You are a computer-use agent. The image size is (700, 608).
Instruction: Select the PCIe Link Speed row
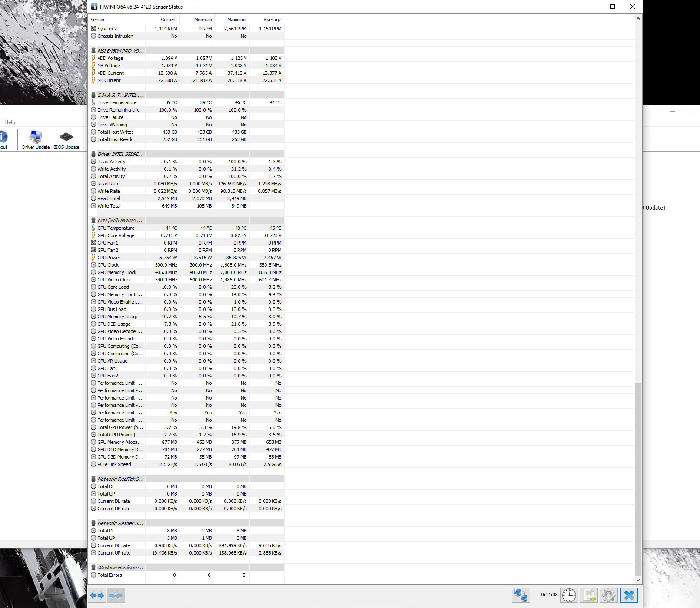coord(187,464)
